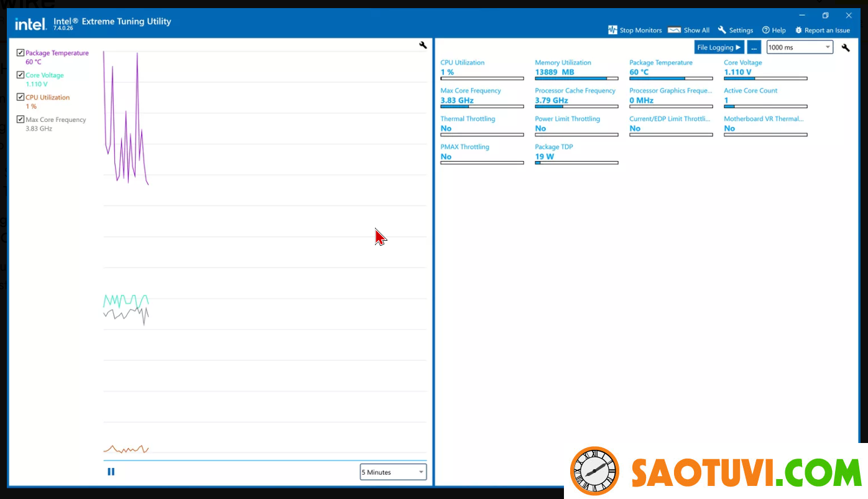Open the 5 Minutes time range dropdown
868x499 pixels.
tap(393, 472)
